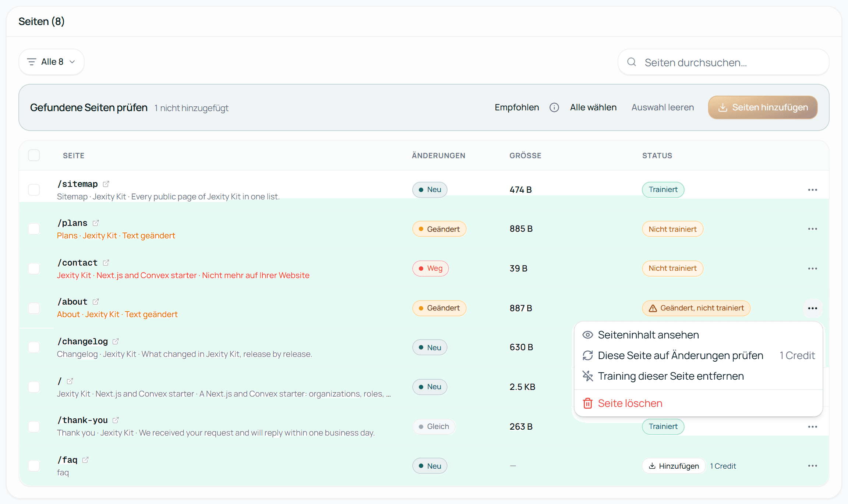The width and height of the screenshot is (848, 504).
Task: Open three-dot menu for /faq row
Action: click(812, 466)
